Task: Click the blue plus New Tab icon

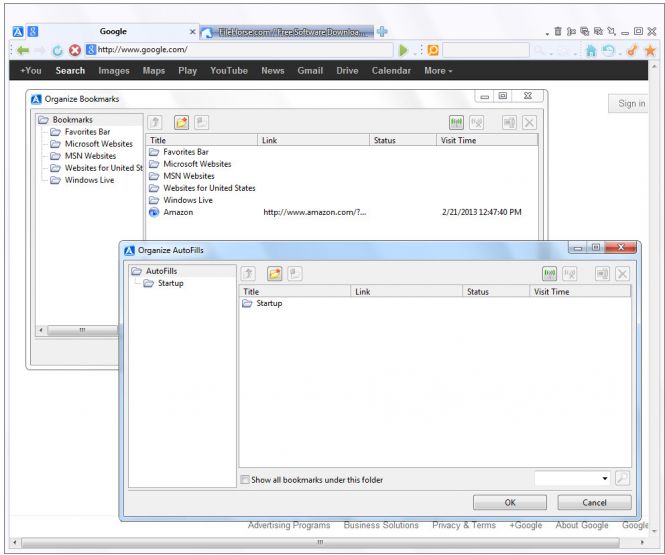Action: [x=382, y=31]
